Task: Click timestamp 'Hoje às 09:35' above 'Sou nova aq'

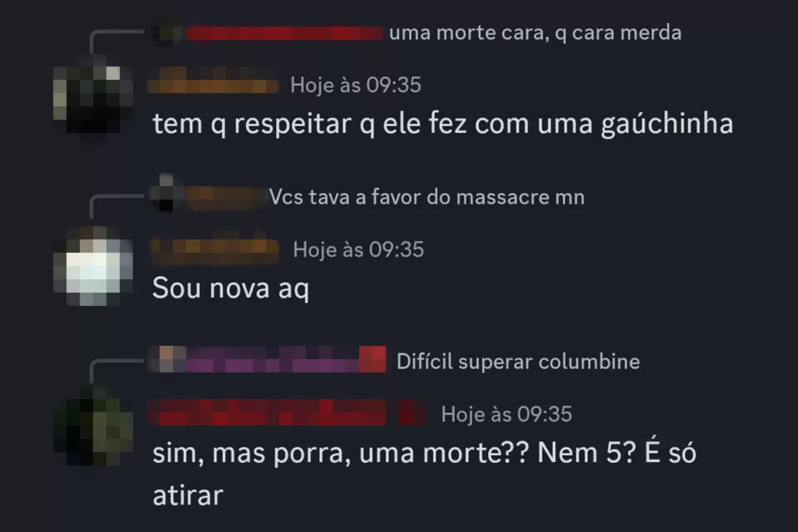Action: (358, 250)
